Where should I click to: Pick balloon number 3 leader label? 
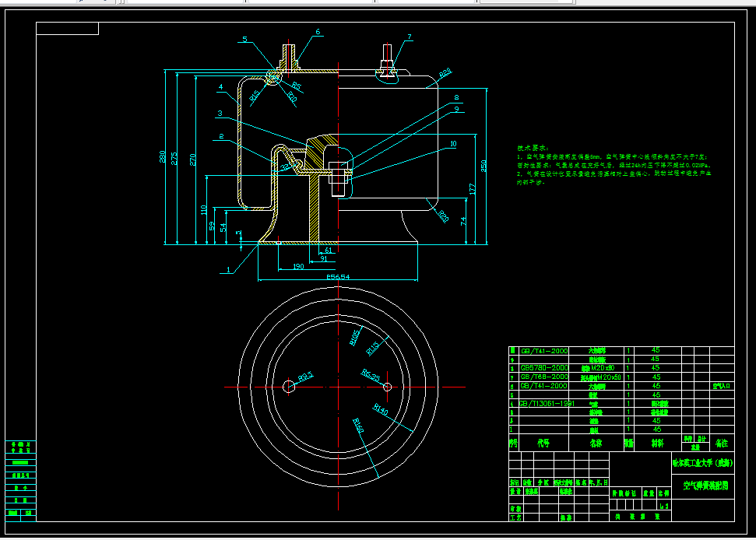(x=220, y=113)
